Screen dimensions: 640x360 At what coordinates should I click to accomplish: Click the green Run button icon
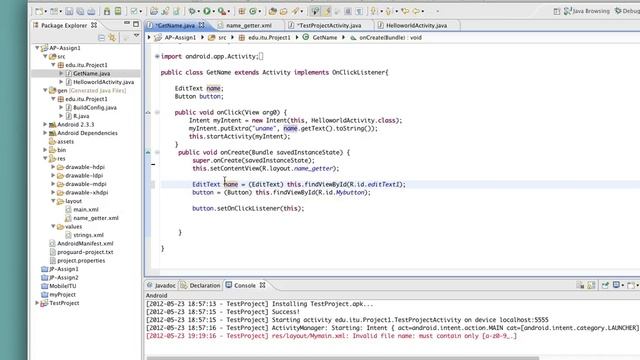(207, 11)
